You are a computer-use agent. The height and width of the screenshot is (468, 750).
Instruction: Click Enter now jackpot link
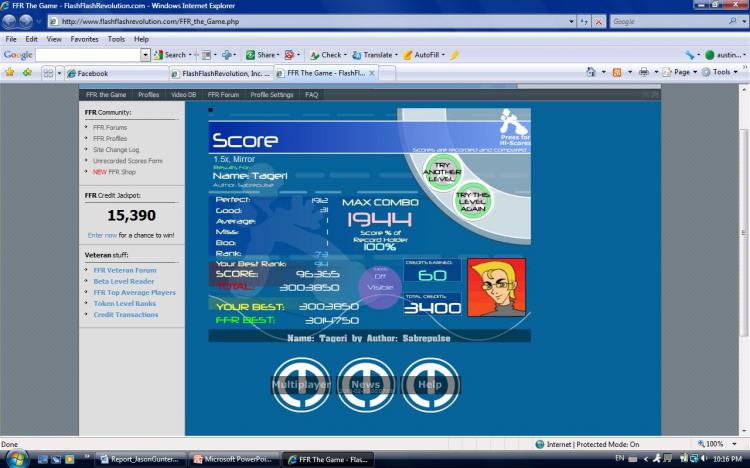[102, 235]
